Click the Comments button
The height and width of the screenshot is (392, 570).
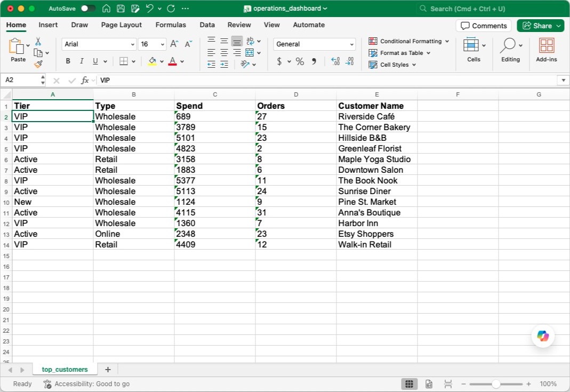click(x=484, y=26)
